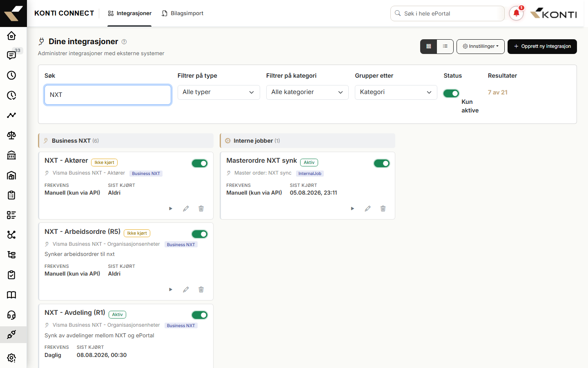Open the Alle typer filter dropdown
Image resolution: width=588 pixels, height=368 pixels.
tap(219, 92)
